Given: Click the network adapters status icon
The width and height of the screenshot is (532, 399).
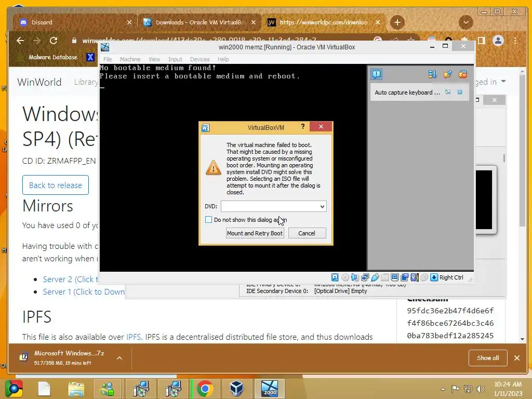Looking at the screenshot, I should [x=365, y=277].
